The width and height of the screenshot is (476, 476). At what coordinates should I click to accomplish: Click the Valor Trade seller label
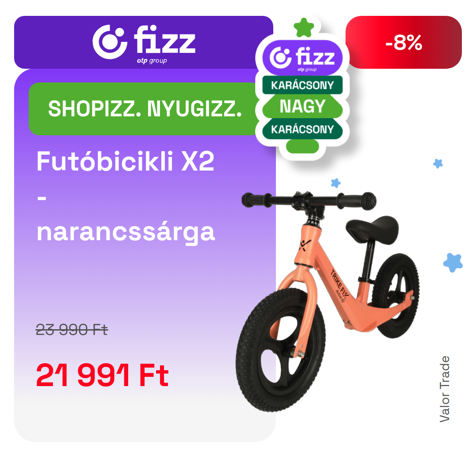(444, 389)
